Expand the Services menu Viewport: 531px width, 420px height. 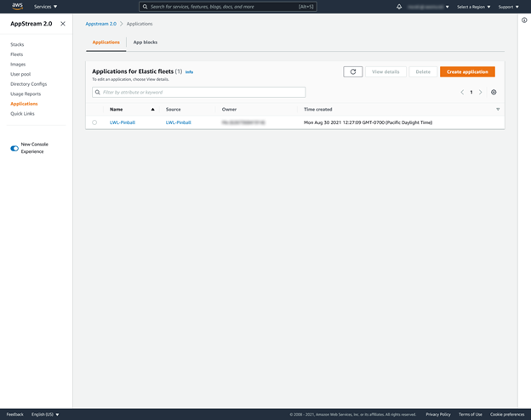45,7
